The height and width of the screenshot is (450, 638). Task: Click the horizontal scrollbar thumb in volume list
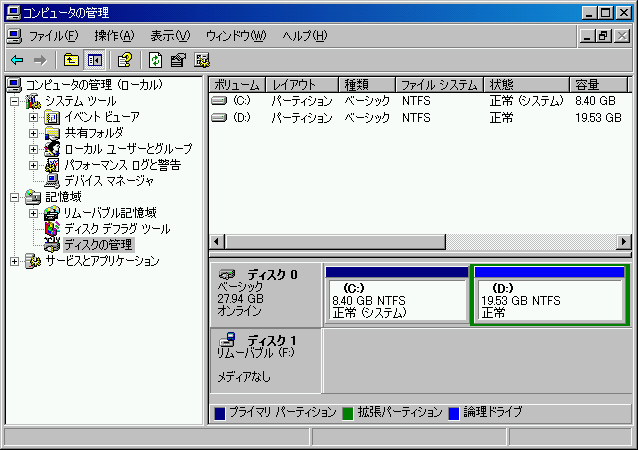click(335, 242)
